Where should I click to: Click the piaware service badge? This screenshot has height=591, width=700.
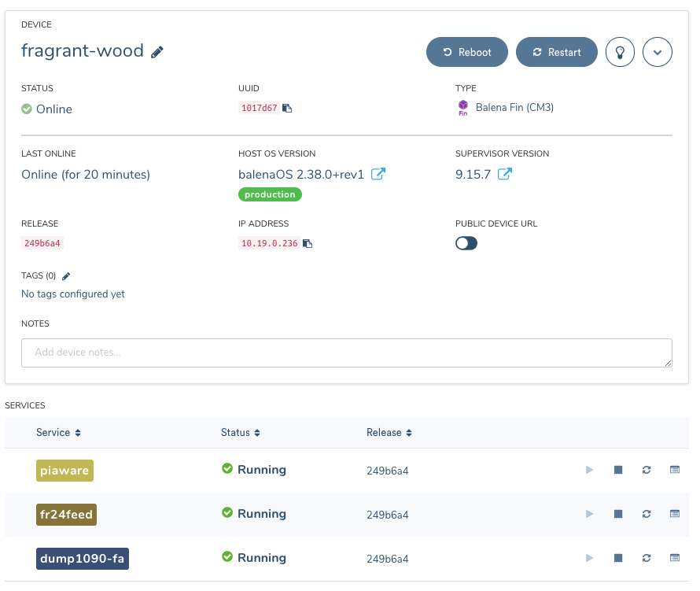coord(64,471)
